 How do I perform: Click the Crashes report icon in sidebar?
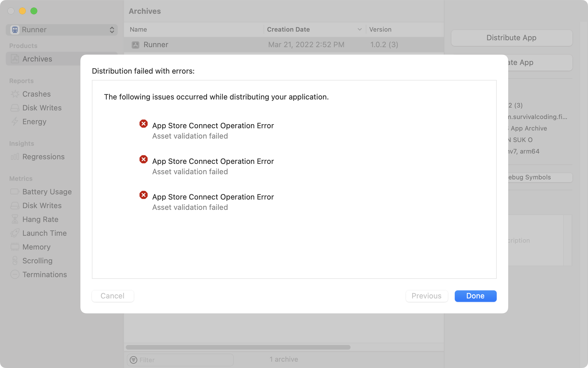point(15,94)
